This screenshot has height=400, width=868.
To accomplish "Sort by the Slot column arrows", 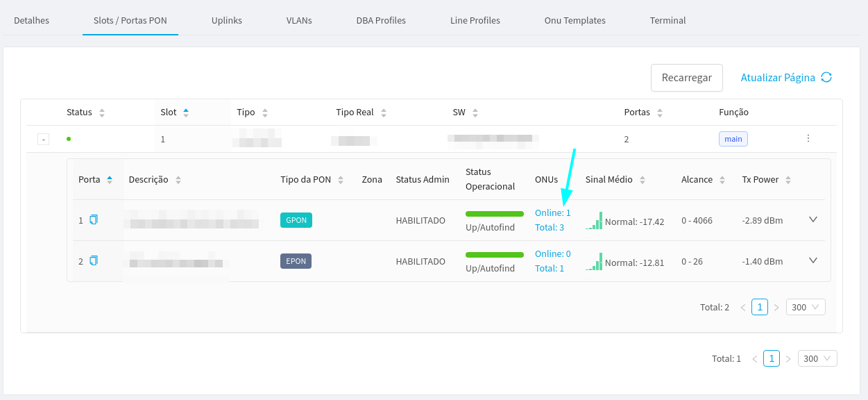I will pyautogui.click(x=185, y=112).
